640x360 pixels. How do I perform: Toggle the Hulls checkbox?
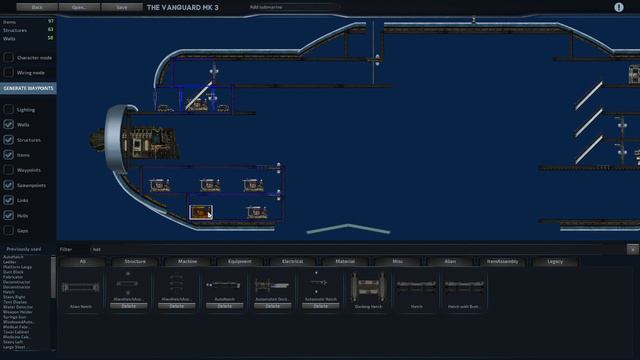(x=9, y=215)
